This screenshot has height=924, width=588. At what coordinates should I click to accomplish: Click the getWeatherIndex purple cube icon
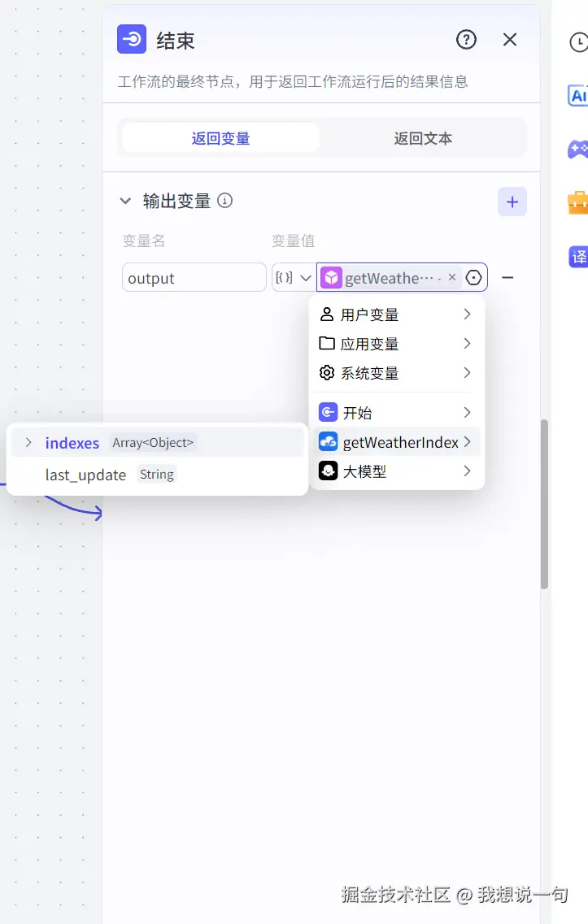point(332,278)
